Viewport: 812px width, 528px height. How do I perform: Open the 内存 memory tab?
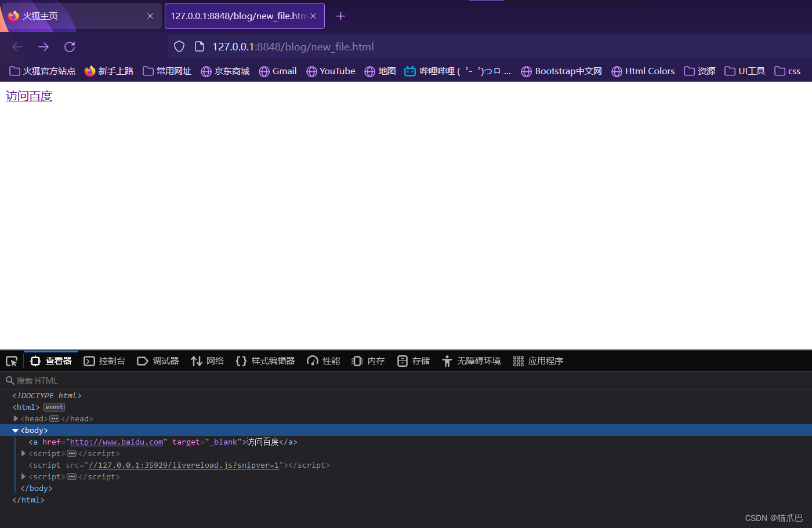point(368,361)
